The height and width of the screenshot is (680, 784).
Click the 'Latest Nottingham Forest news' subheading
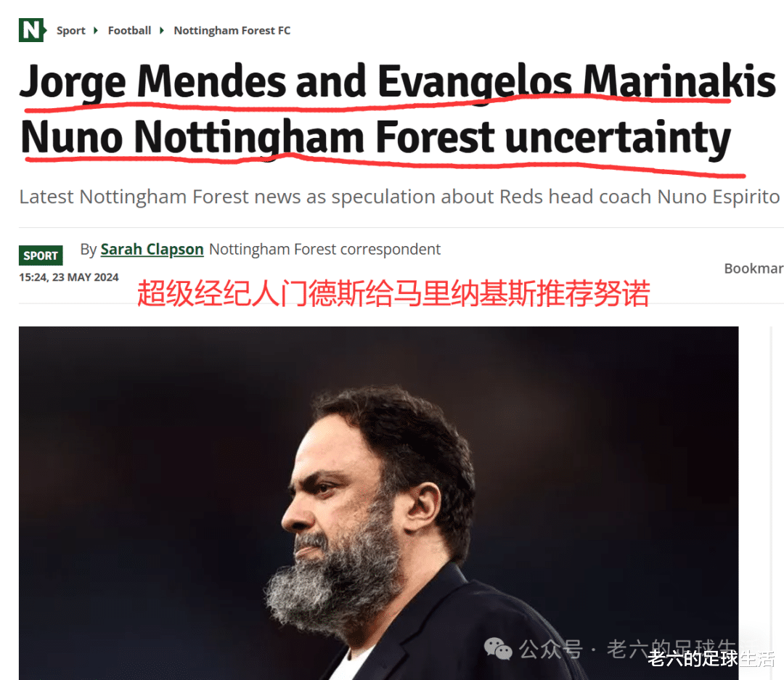399,197
